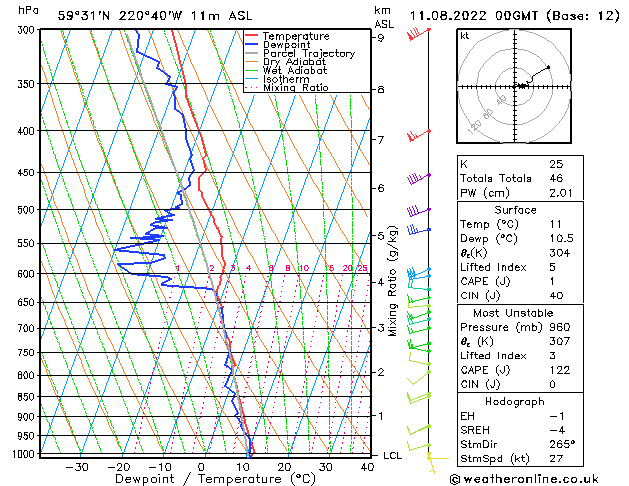Click the Most Unstable pressure value "960"
Viewport: 629px width, 486px height.
click(x=560, y=327)
